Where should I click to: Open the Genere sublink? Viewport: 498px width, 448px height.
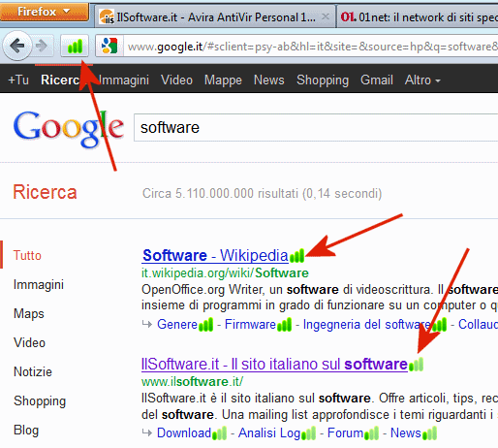pos(177,324)
